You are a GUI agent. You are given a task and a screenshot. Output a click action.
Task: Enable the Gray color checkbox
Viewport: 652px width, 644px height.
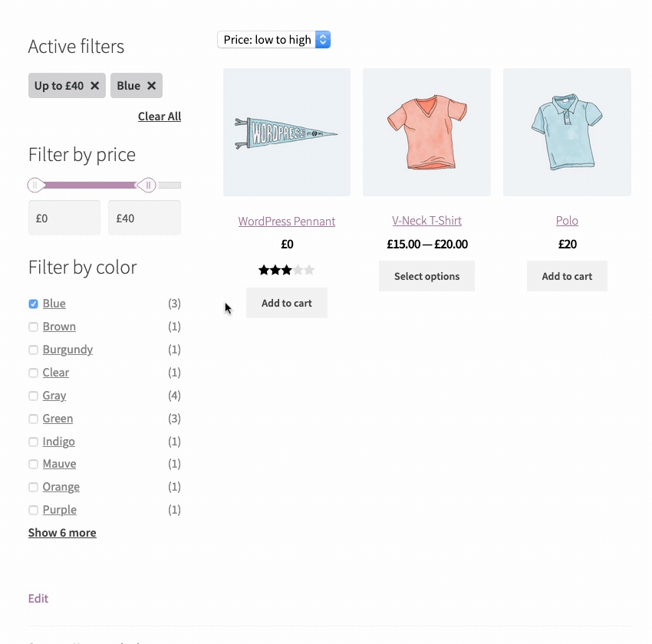pyautogui.click(x=33, y=396)
